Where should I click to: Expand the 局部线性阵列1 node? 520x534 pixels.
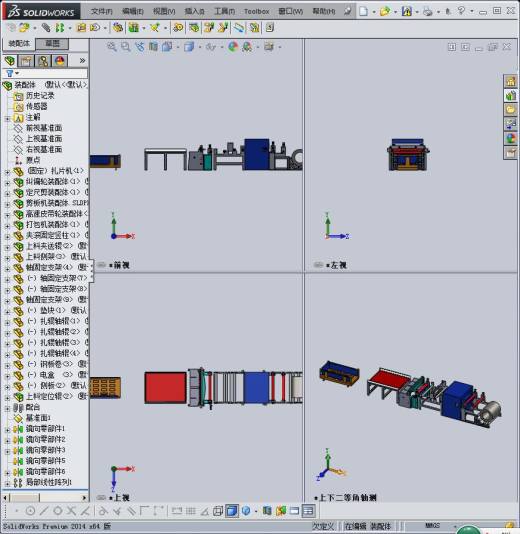point(7,484)
